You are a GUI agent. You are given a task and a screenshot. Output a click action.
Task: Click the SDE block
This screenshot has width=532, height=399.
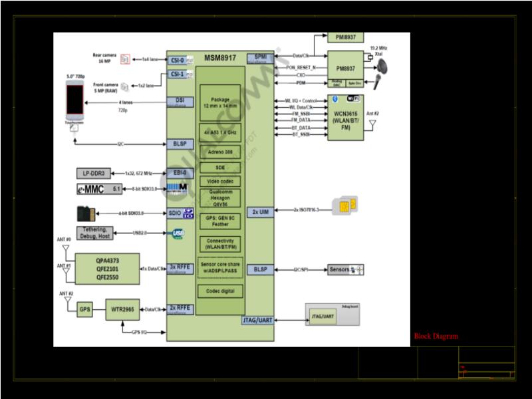(220, 168)
